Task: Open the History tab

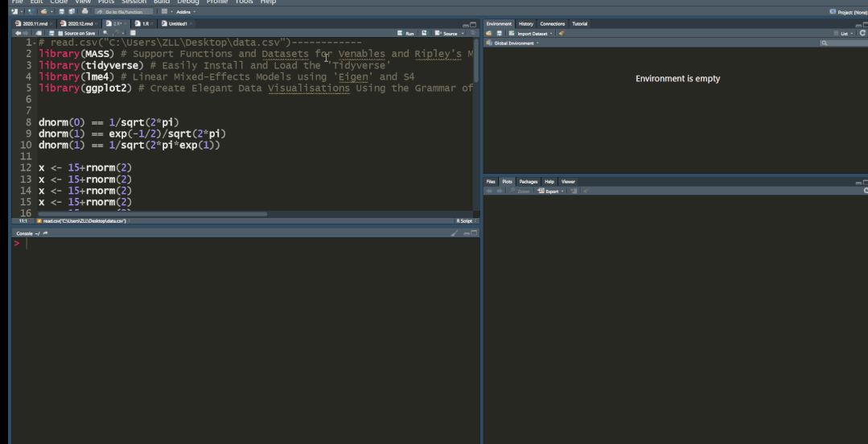Action: tap(526, 24)
